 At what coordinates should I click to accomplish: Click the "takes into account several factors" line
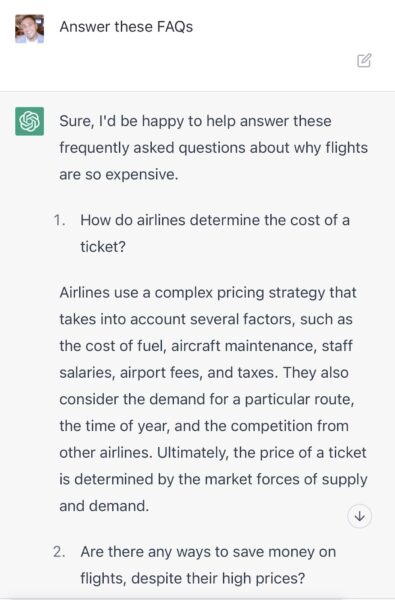(x=206, y=320)
